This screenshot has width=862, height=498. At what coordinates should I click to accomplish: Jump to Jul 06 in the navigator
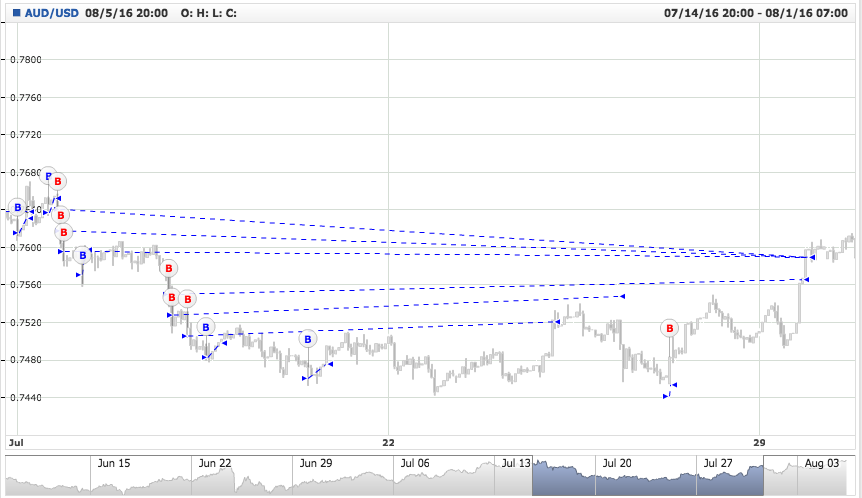click(x=415, y=463)
